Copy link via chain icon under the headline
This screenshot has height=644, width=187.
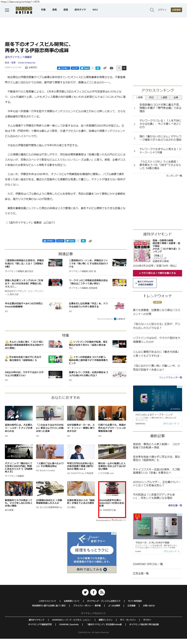point(105,68)
